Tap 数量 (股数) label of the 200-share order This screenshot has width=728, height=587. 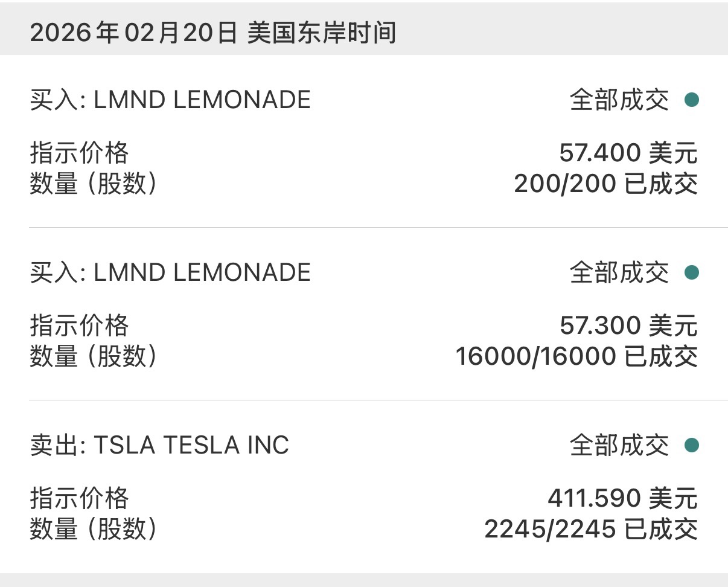[94, 184]
